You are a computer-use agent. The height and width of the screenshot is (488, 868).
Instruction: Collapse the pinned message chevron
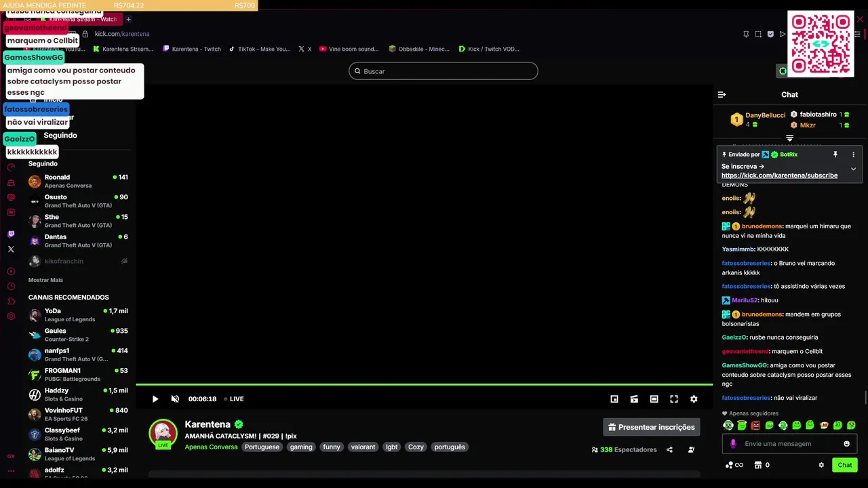[853, 169]
